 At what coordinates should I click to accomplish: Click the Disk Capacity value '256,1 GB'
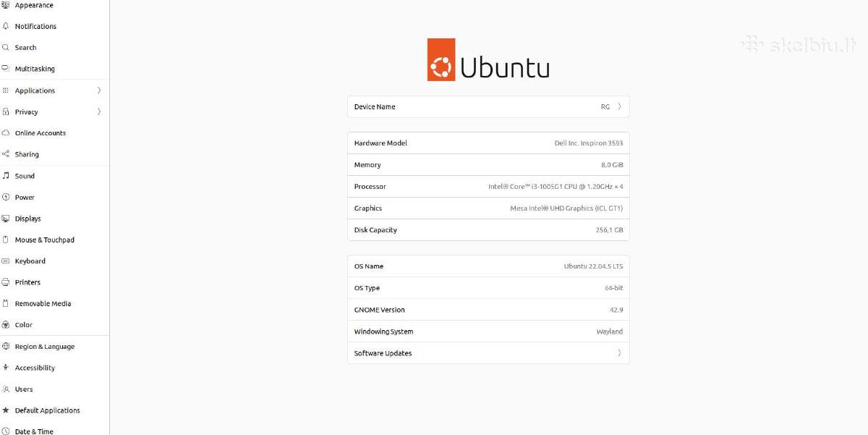[x=609, y=230]
